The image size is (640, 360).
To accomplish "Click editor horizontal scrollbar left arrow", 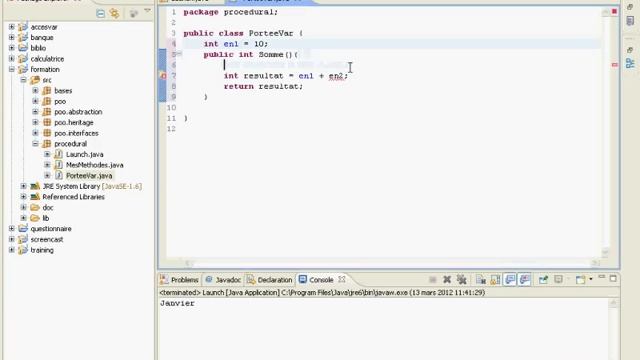I will coord(187,263).
